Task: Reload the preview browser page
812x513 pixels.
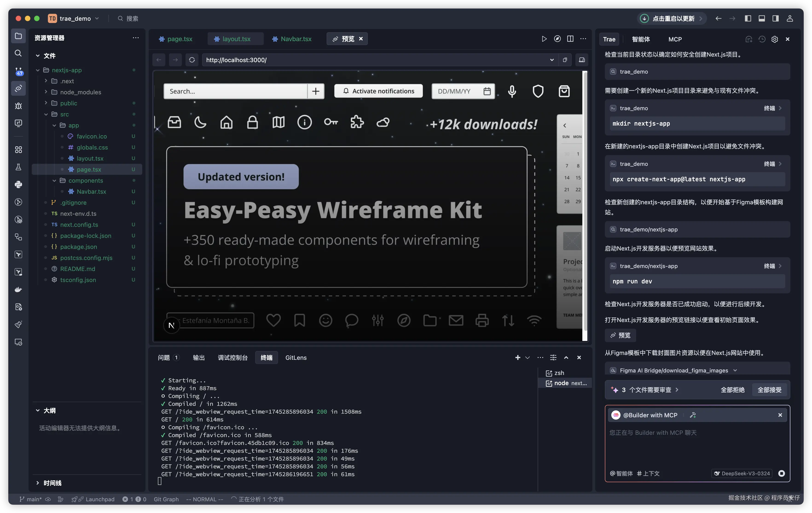Action: [192, 60]
